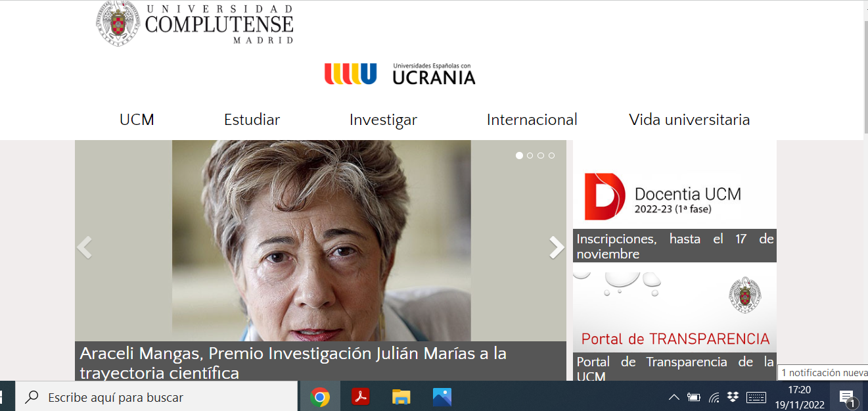
Task: Open the Investigar menu
Action: (383, 120)
